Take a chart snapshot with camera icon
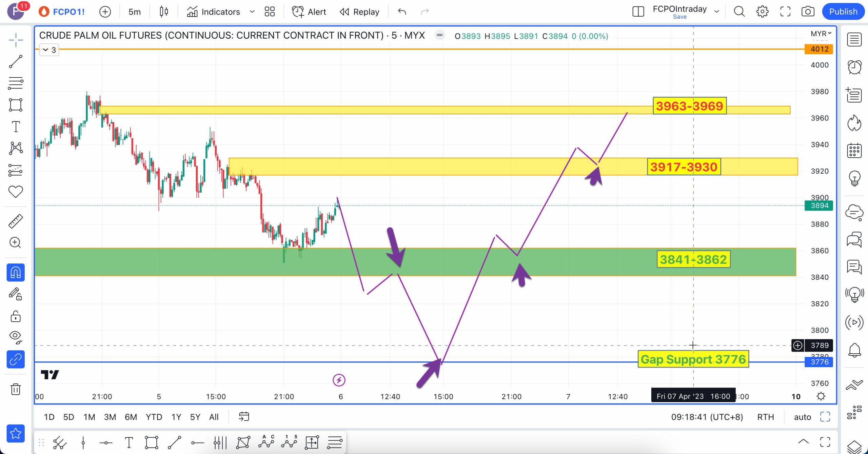 808,12
